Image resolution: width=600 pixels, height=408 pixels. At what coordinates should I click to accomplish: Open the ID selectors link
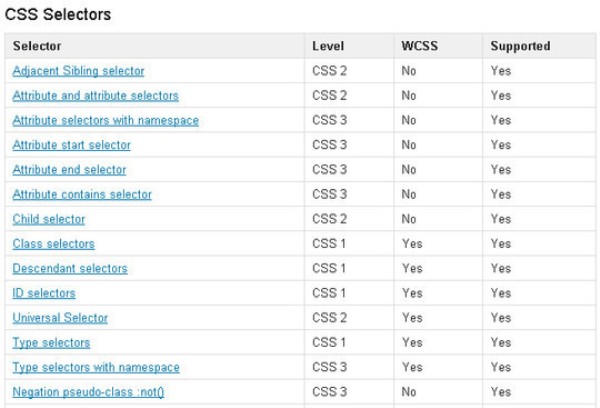(x=44, y=293)
